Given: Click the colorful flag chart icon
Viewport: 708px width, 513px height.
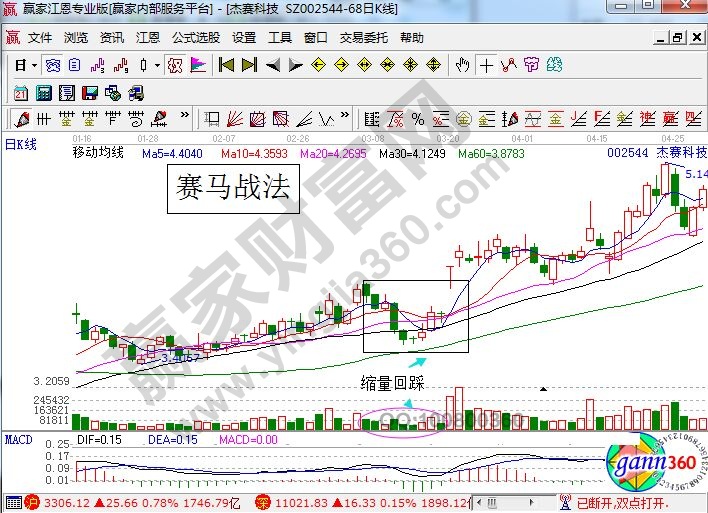Looking at the screenshot, I should (198, 66).
